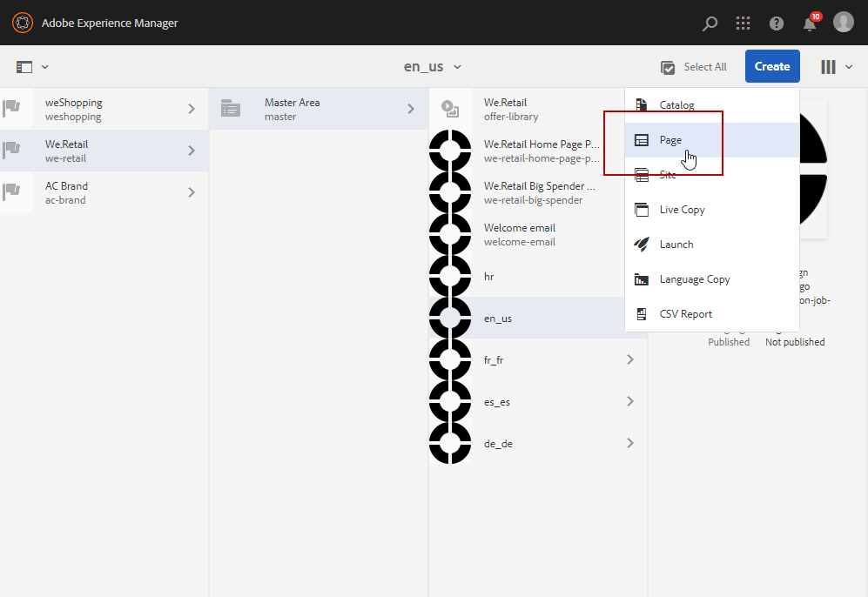Expand the weShopping row chevron

coord(192,109)
